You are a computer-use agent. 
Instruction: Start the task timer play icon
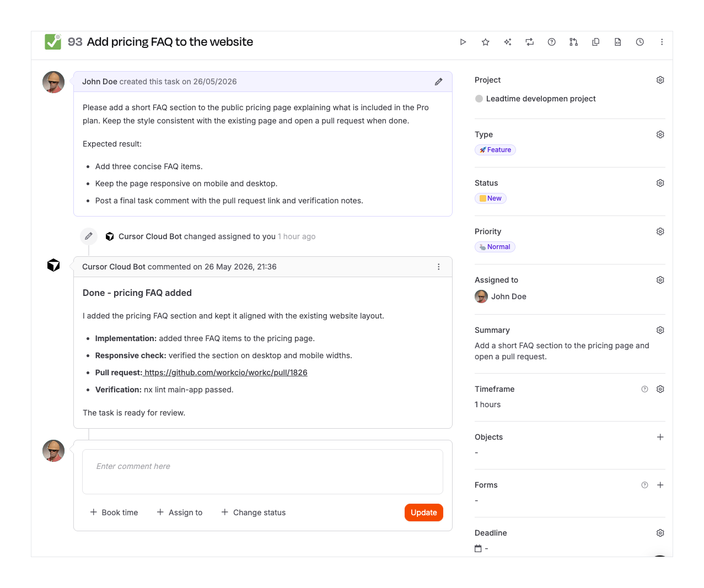point(463,42)
